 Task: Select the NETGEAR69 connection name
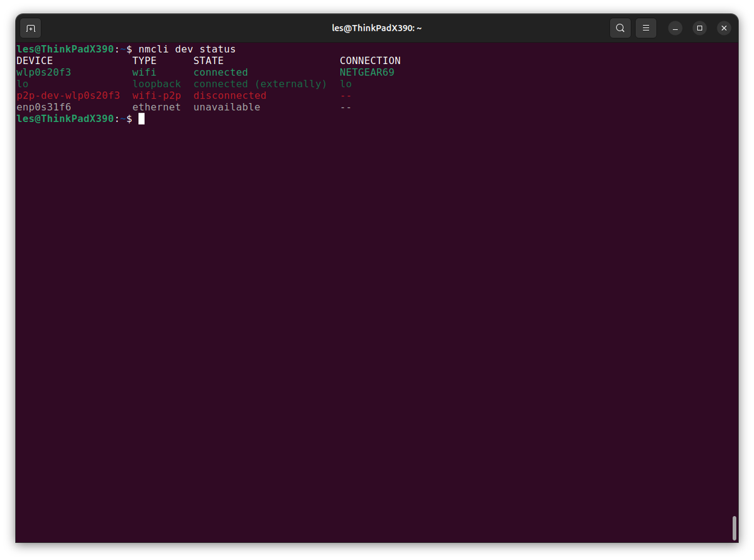tap(366, 72)
